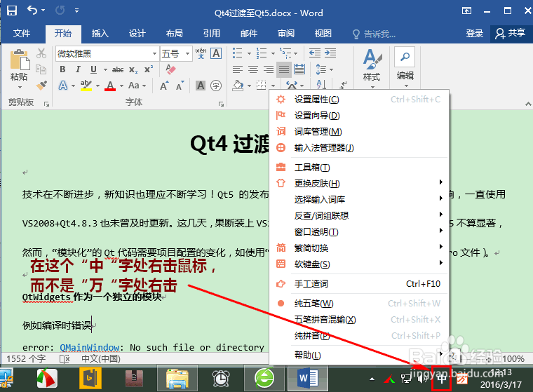Toggle italic formatting
The height and width of the screenshot is (392, 533).
[x=78, y=69]
